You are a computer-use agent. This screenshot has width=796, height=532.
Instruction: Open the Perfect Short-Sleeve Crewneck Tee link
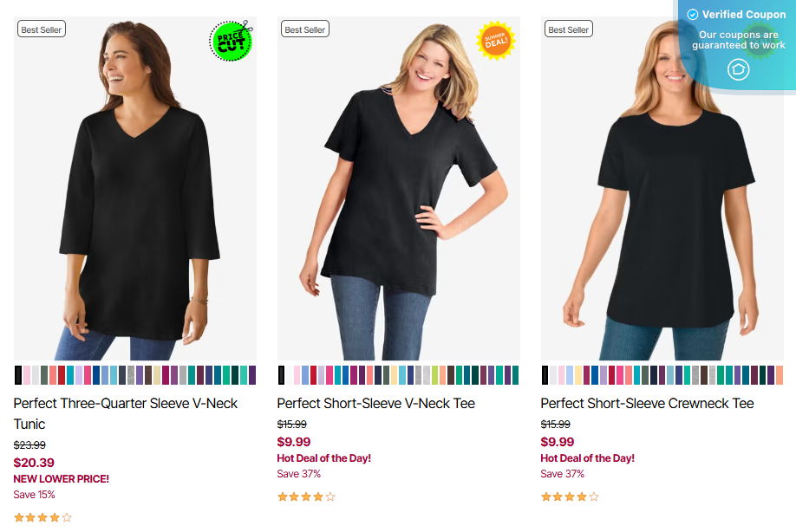tap(647, 403)
